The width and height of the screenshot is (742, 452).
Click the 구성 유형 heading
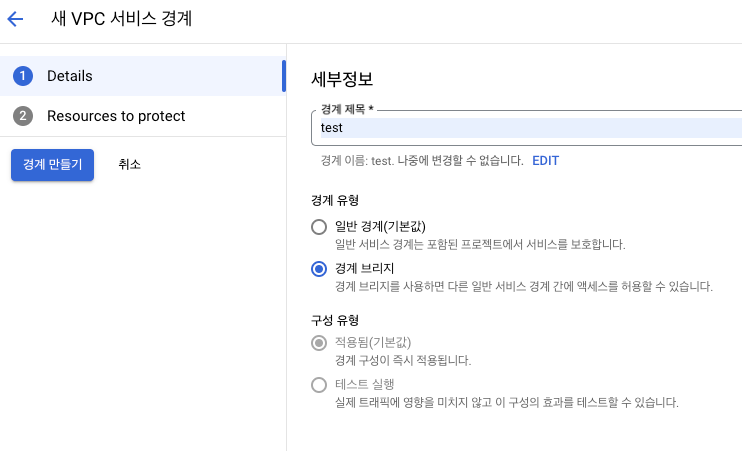coord(335,320)
